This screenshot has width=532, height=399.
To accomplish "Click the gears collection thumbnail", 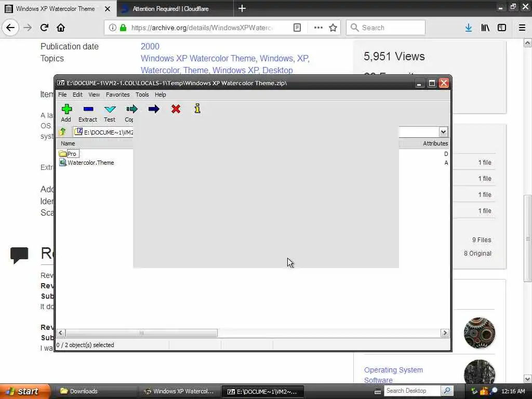I will (x=480, y=333).
